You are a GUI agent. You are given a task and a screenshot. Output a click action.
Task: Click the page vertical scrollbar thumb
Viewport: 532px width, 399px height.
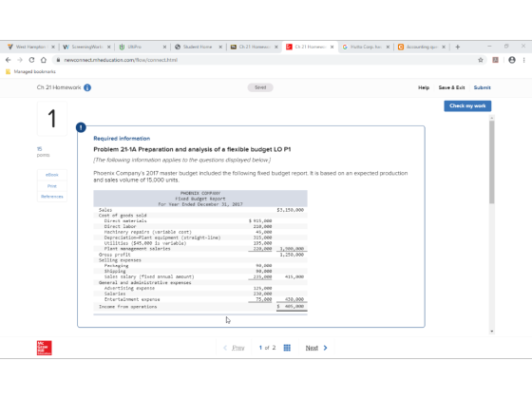point(492,161)
